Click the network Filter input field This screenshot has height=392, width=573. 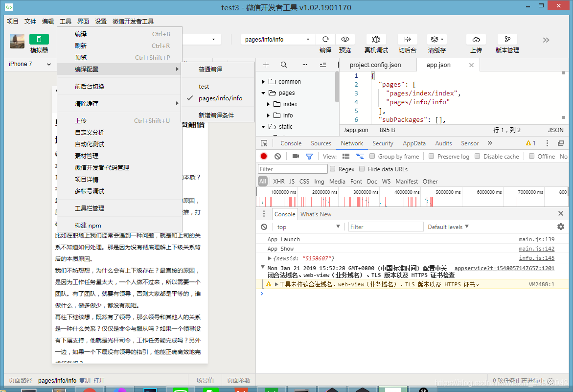click(x=292, y=169)
